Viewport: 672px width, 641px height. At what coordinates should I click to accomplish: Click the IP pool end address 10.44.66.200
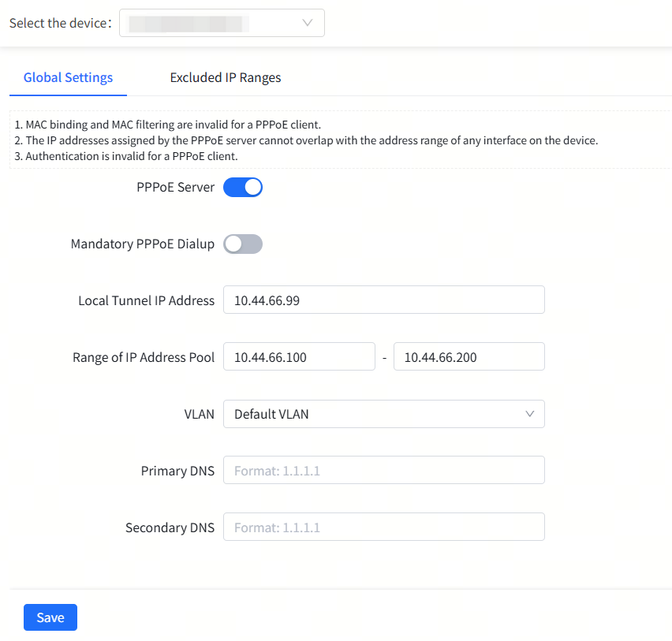pyautogui.click(x=469, y=357)
